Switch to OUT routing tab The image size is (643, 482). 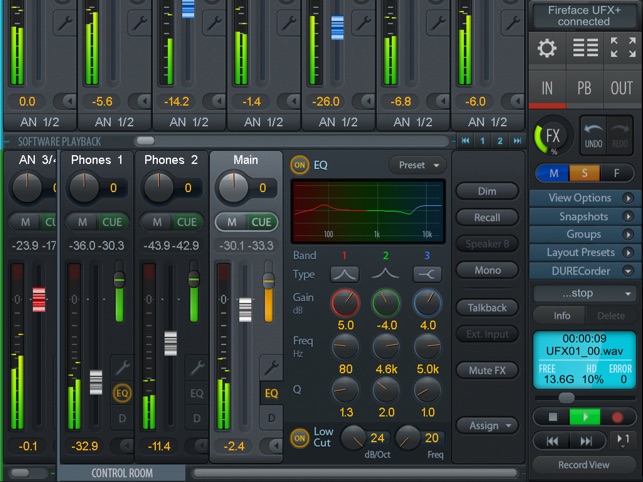622,89
